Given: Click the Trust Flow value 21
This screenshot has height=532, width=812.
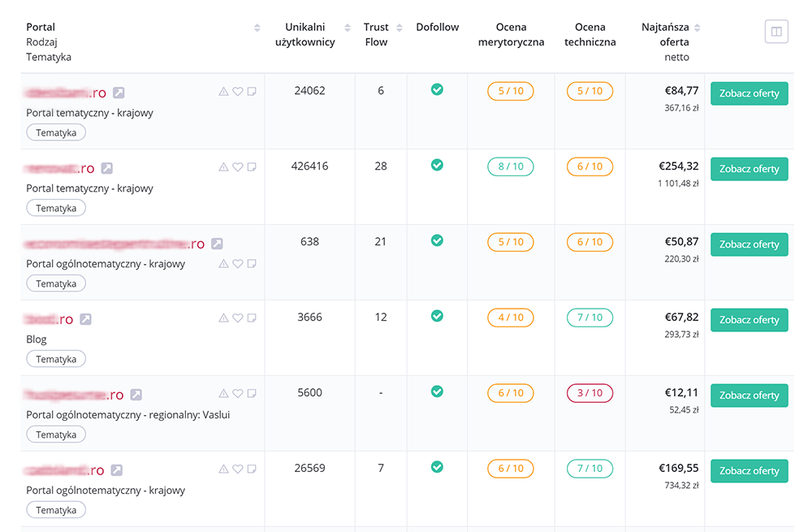Looking at the screenshot, I should [x=381, y=241].
